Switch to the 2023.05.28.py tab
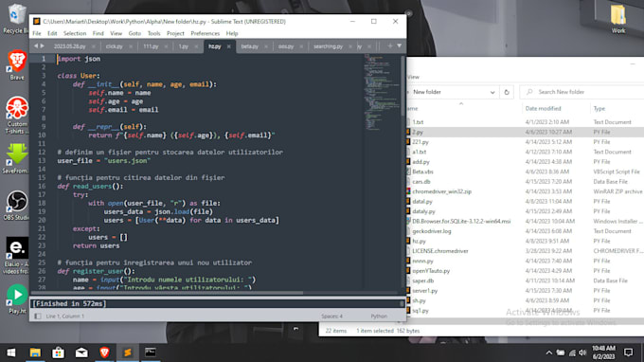Image resolution: width=644 pixels, height=362 pixels. 70,46
